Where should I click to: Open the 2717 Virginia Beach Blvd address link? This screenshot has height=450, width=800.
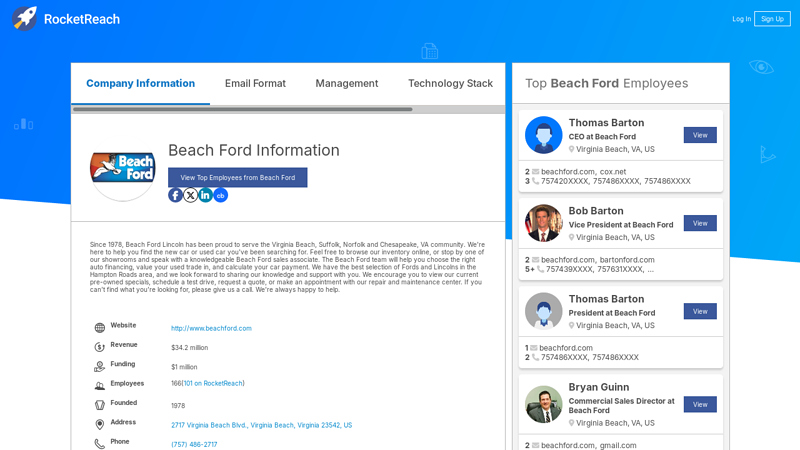261,425
